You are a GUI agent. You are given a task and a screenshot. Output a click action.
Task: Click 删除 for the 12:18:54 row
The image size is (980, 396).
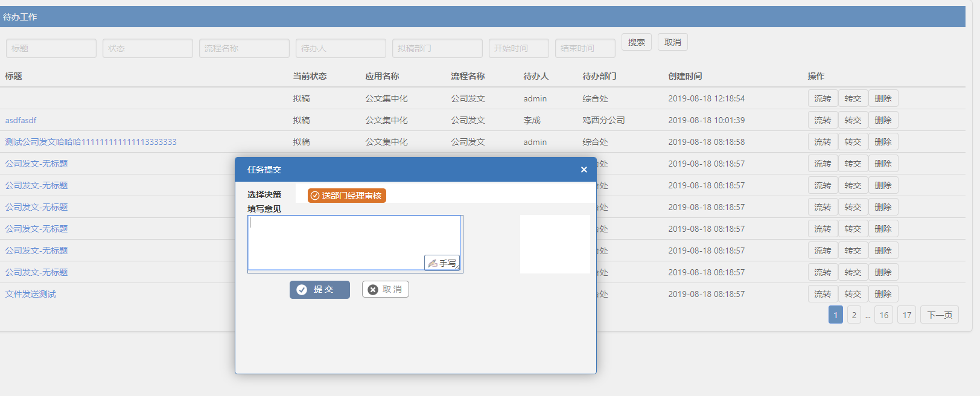883,98
